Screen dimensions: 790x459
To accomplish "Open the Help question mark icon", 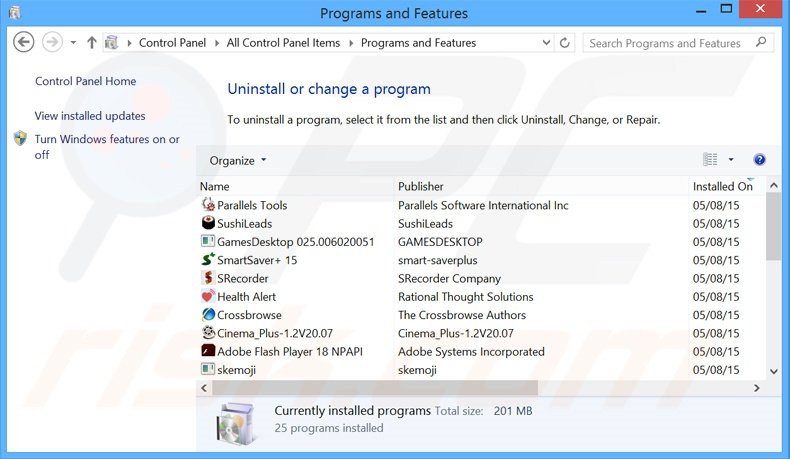I will click(x=759, y=160).
